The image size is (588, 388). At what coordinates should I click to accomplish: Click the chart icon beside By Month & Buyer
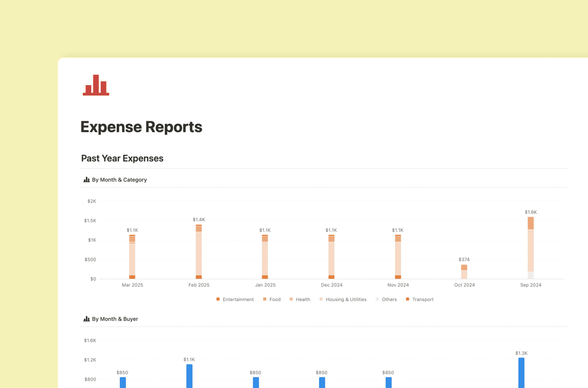[x=86, y=319]
